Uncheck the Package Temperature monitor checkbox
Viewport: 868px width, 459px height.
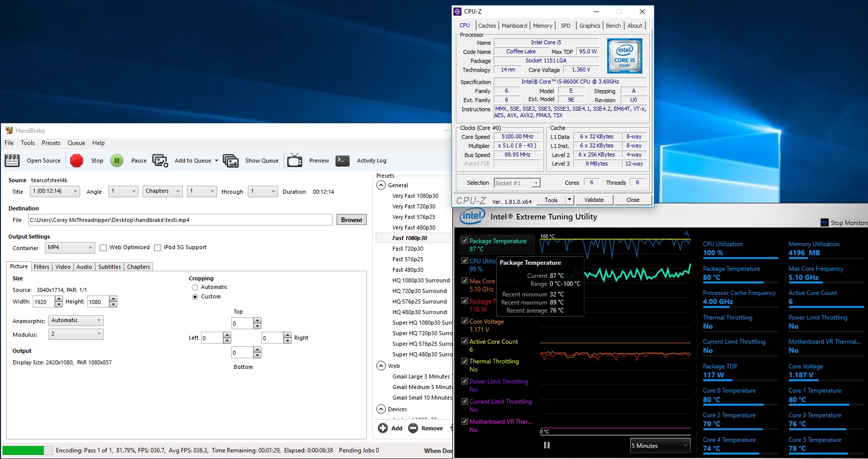pyautogui.click(x=464, y=241)
